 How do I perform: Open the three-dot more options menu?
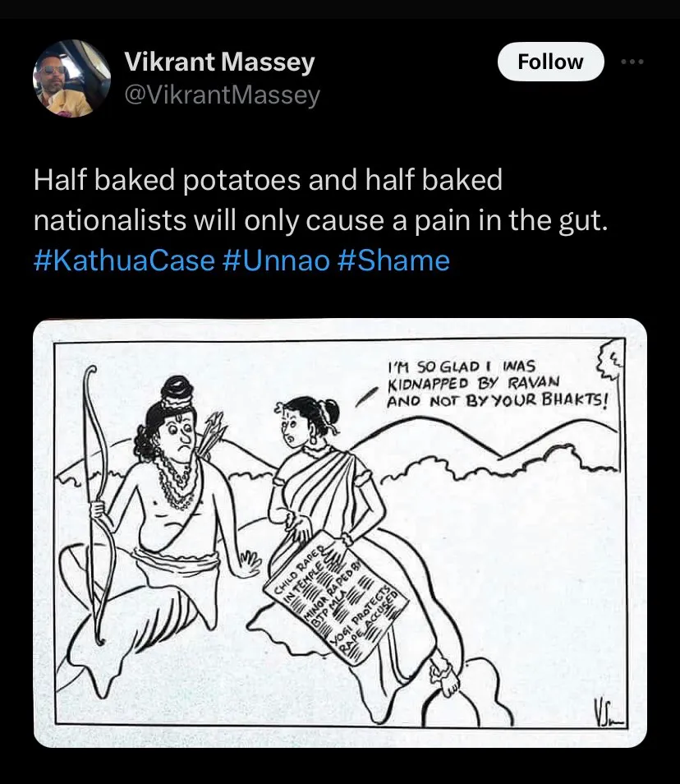coord(632,62)
